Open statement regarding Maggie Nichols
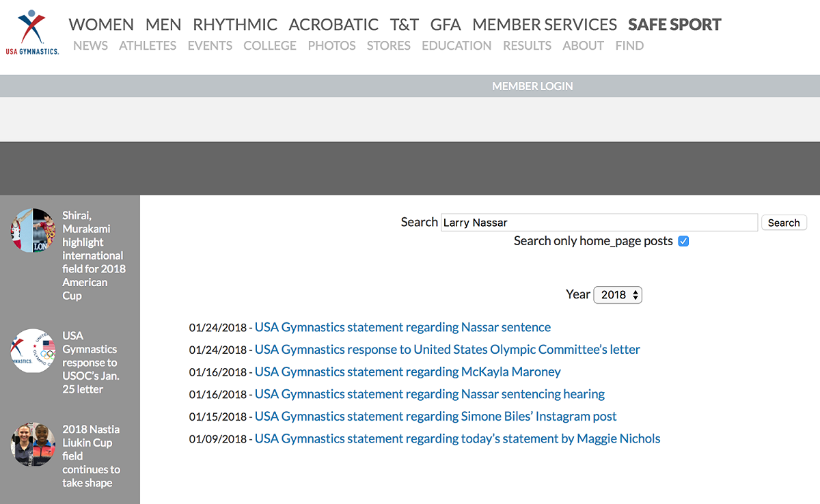 click(458, 438)
